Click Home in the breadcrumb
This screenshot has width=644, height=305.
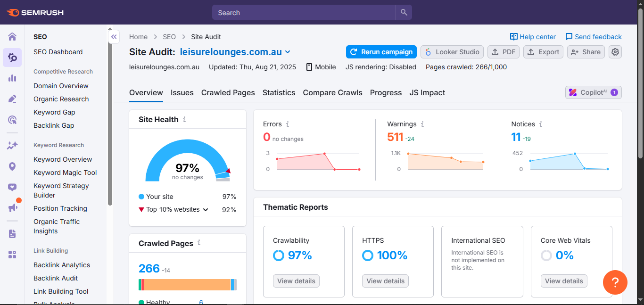(x=138, y=37)
